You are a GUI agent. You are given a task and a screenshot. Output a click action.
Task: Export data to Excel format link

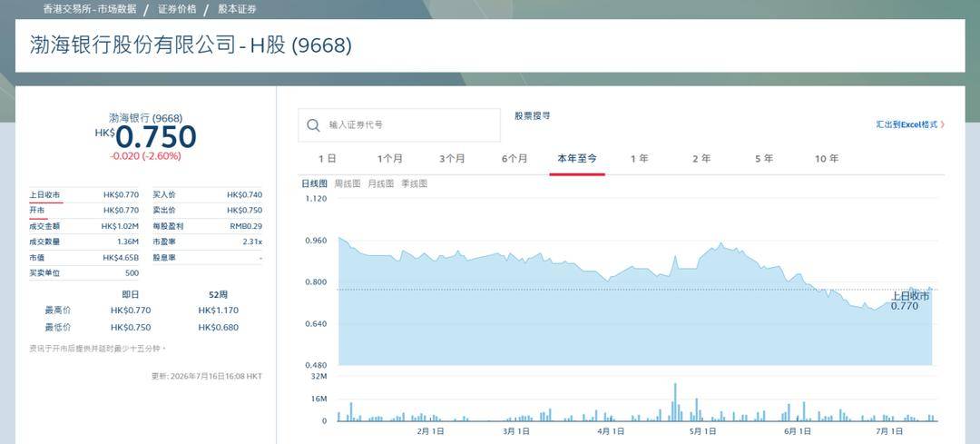(x=910, y=124)
